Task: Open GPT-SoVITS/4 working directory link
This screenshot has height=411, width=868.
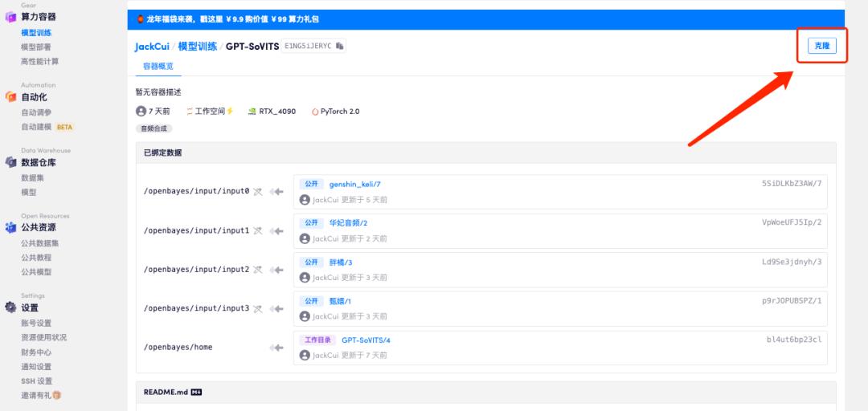Action: [x=366, y=340]
